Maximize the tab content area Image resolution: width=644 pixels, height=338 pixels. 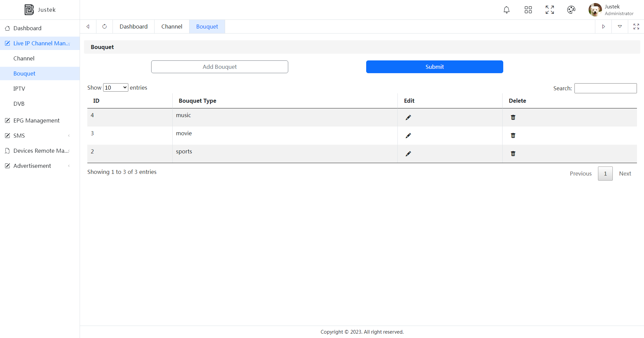click(636, 27)
